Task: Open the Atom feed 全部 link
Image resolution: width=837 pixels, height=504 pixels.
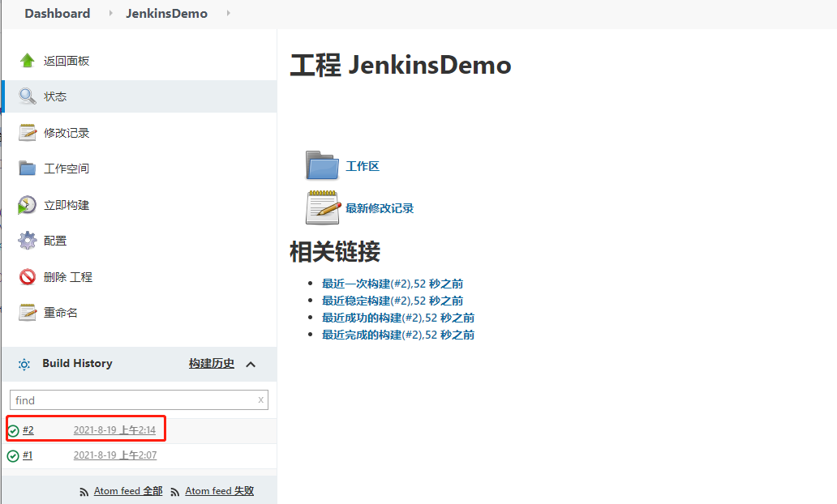Action: [x=128, y=491]
